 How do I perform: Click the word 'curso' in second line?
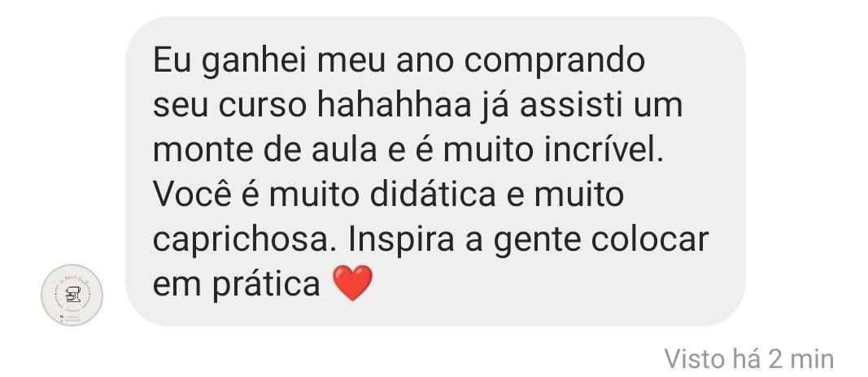262,107
